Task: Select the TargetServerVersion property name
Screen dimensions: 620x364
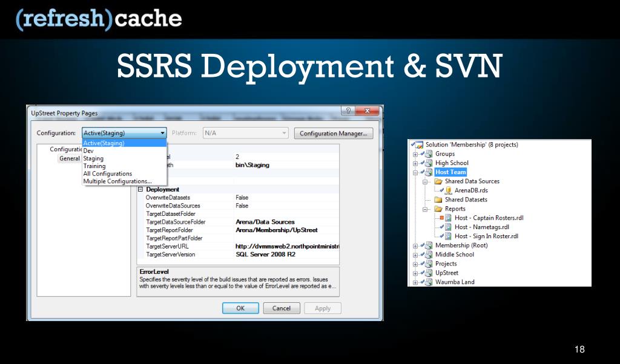Action: tap(170, 255)
